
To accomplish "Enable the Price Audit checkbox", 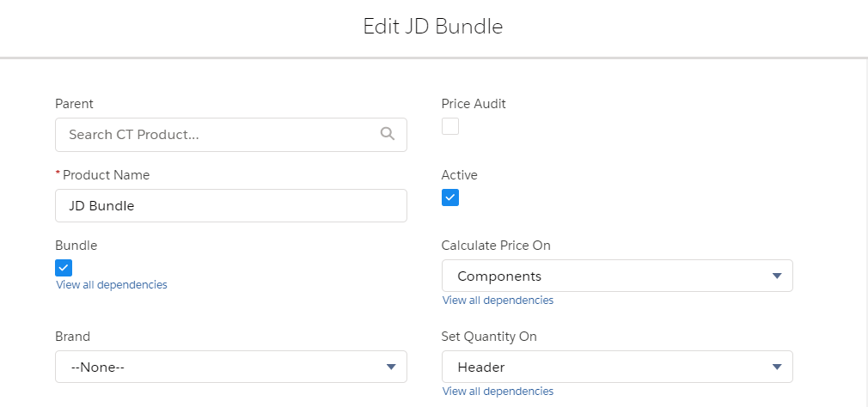I will point(450,126).
